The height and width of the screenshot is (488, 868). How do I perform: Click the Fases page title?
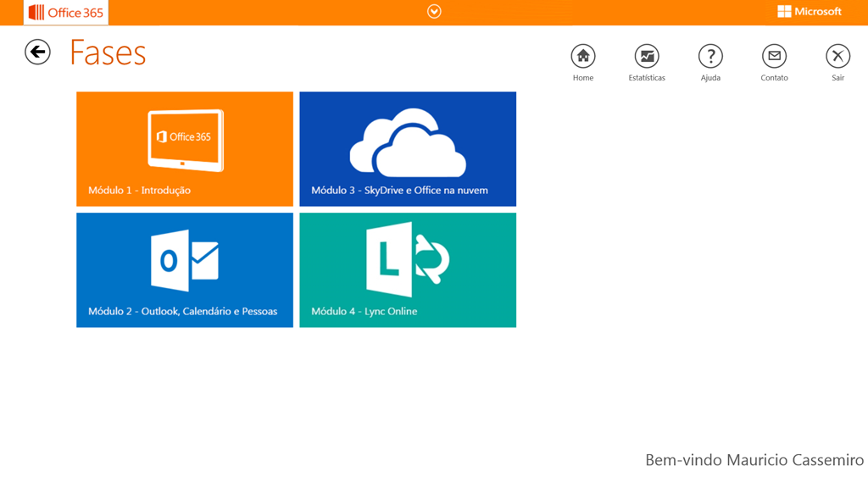coord(108,53)
